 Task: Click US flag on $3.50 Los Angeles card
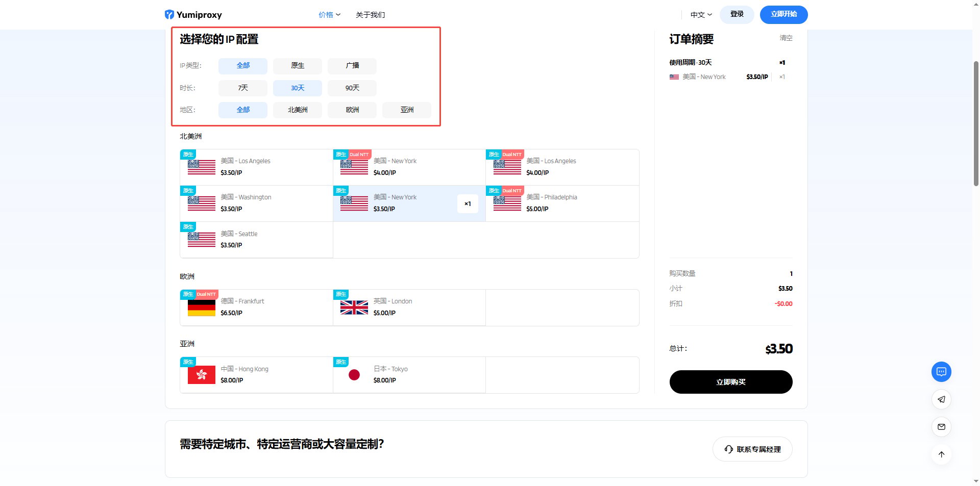tap(202, 167)
